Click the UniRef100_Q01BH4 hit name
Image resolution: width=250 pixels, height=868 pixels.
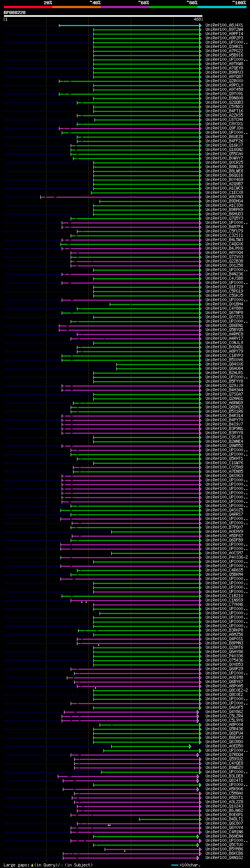click(x=224, y=304)
